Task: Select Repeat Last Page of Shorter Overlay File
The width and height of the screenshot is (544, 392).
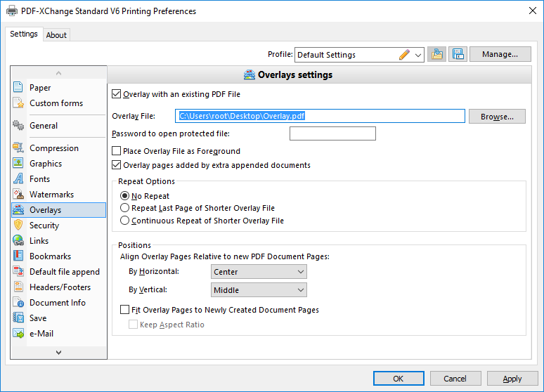Action: tap(124, 208)
